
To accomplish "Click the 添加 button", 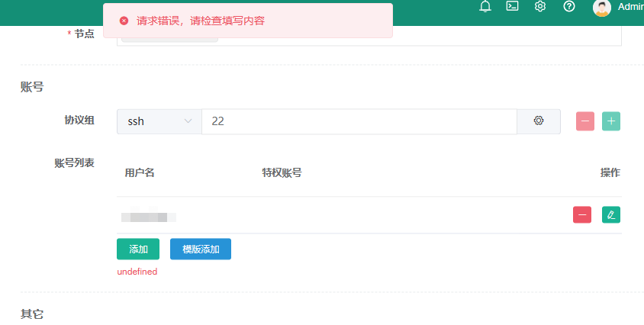I will click(138, 249).
